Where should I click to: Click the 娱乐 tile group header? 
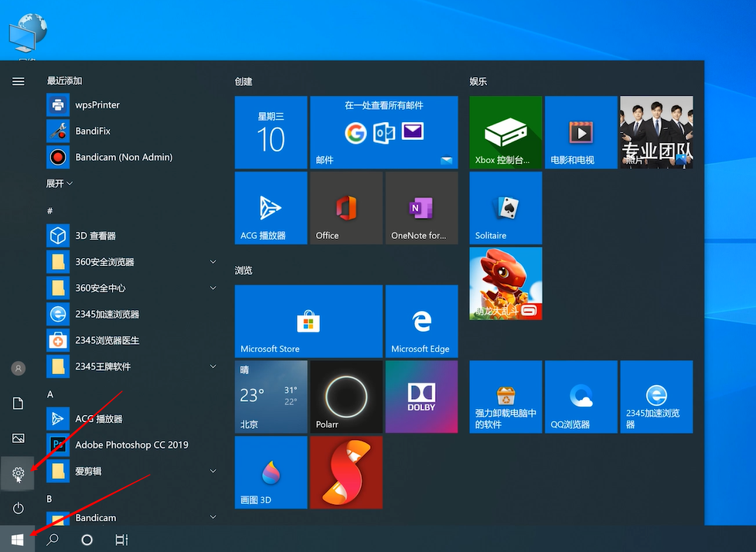coord(478,81)
